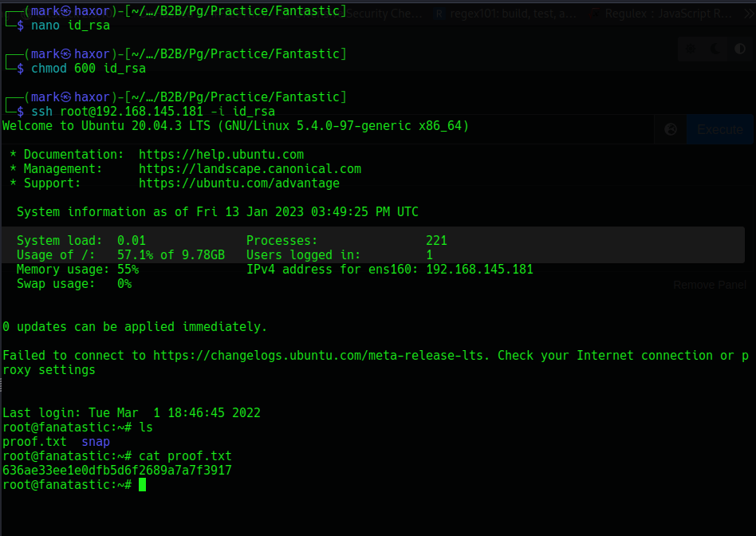
Task: Click the proof.txt file name in ls output
Action: pyautogui.click(x=34, y=442)
